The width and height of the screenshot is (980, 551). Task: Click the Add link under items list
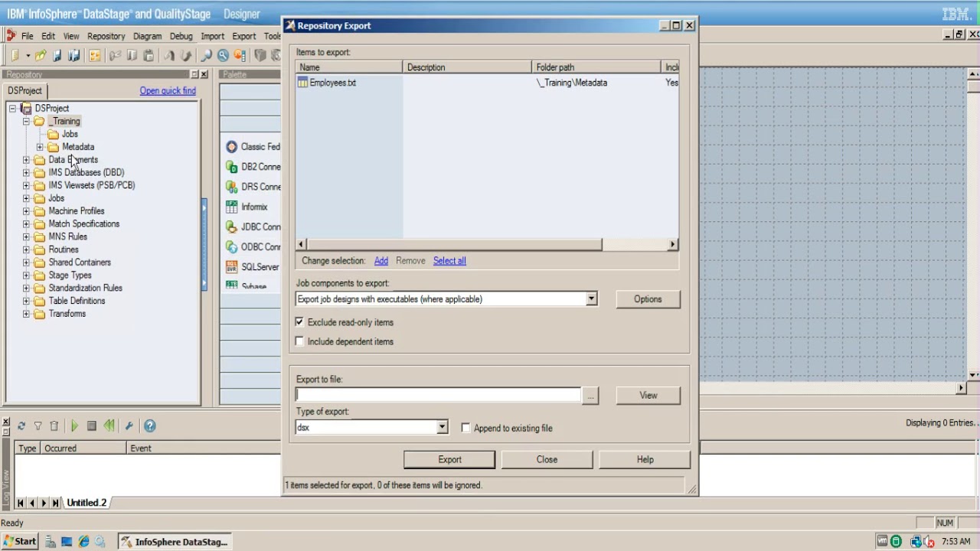[x=381, y=261]
